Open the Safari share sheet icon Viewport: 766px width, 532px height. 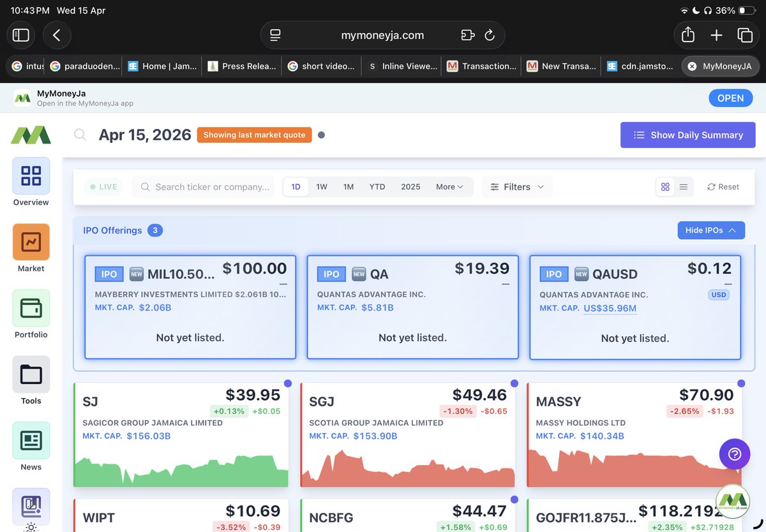[x=687, y=35]
